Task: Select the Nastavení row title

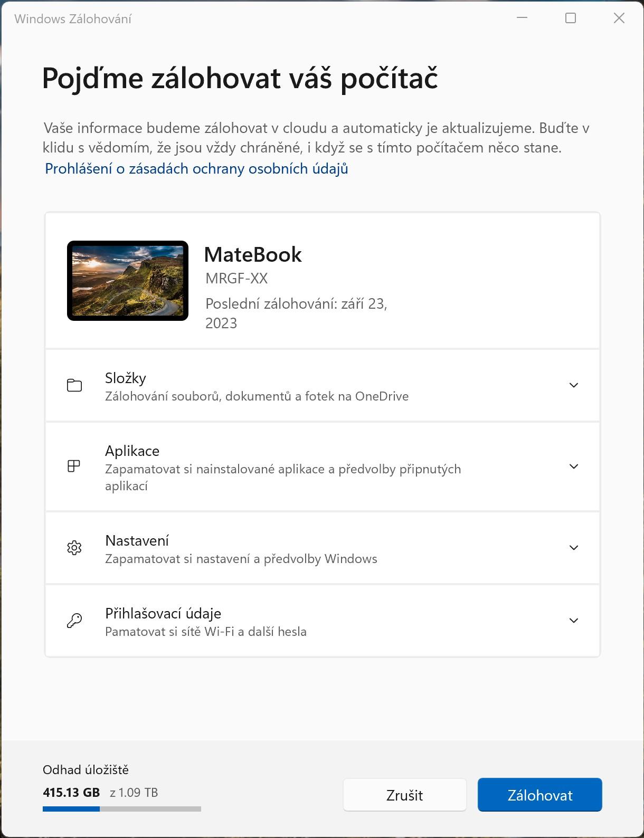Action: 137,540
